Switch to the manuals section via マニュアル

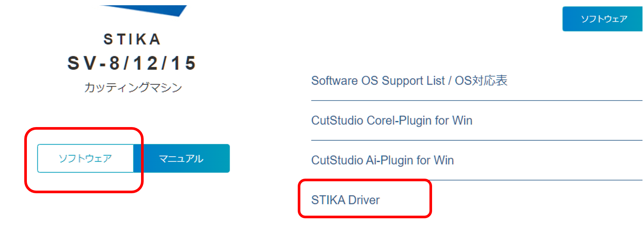click(182, 158)
